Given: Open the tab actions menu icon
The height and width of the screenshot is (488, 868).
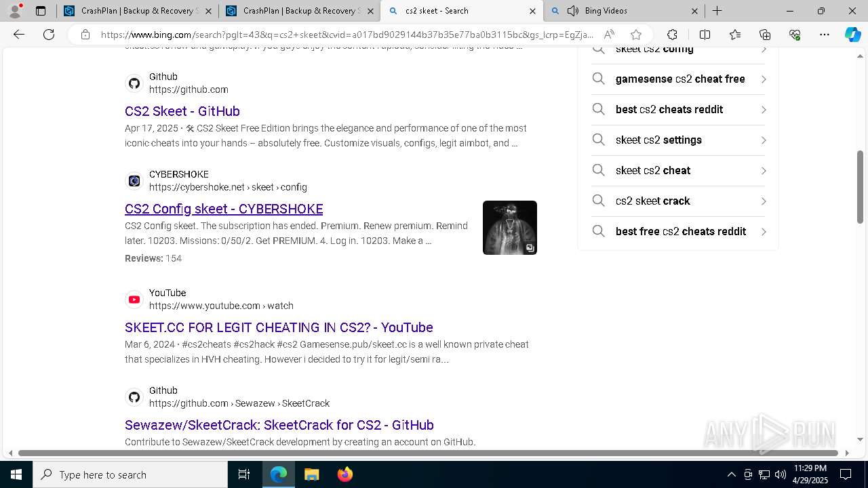Looking at the screenshot, I should pos(41,11).
